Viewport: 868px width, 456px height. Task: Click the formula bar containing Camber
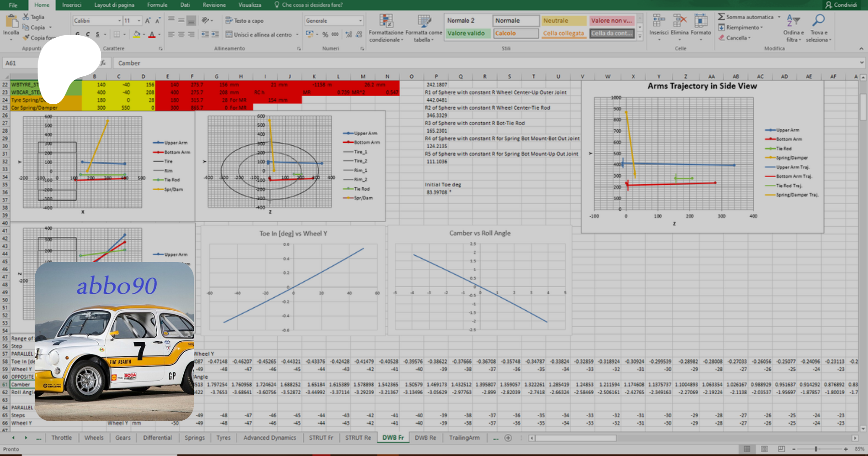click(x=482, y=63)
